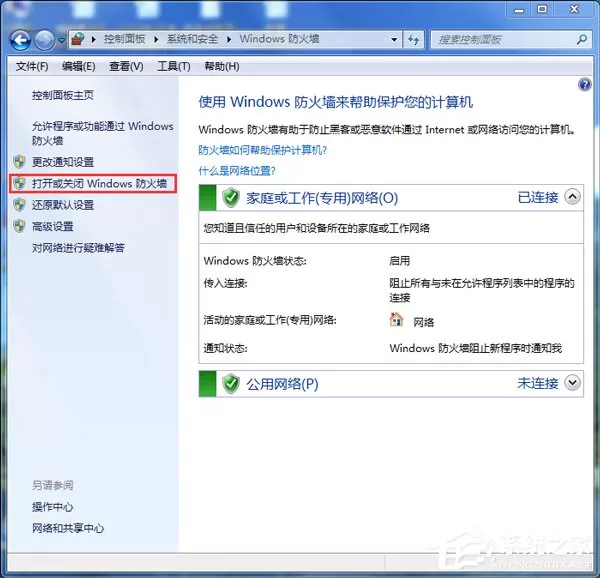Click the shield icon beside 打开或关闭 Windows 防火墙
Viewport: 600px width, 578px height.
coord(19,183)
